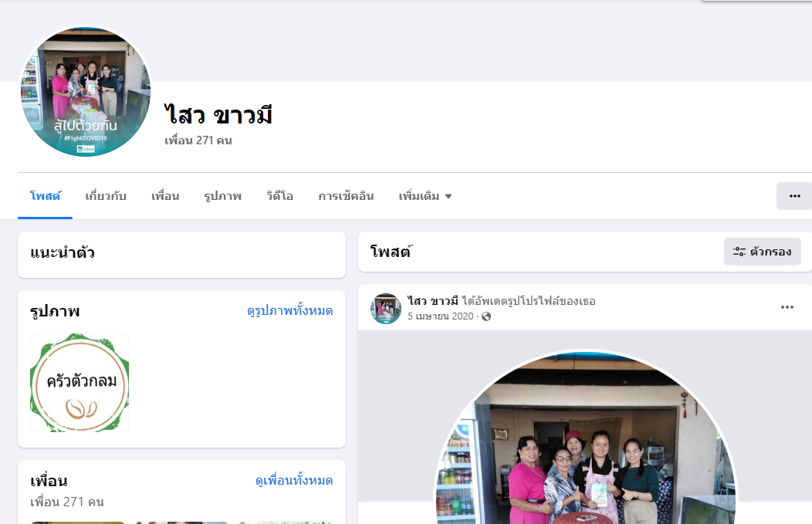Click the ไสว ขาวมี profile title
The width and height of the screenshot is (812, 524).
point(218,115)
